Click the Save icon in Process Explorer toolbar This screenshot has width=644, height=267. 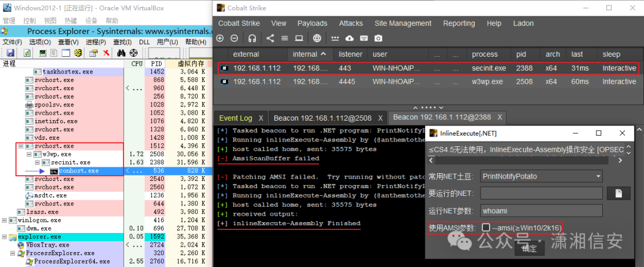10,53
